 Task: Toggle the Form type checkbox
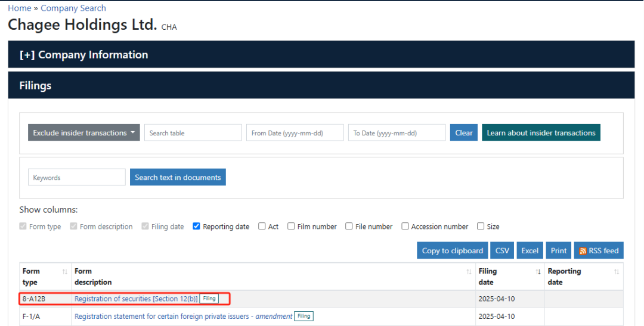click(x=23, y=226)
